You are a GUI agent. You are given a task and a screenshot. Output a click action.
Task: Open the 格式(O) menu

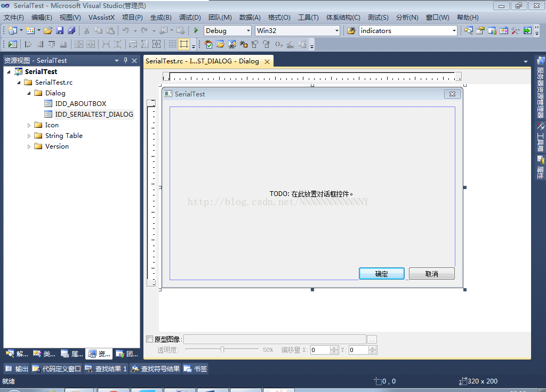(279, 18)
